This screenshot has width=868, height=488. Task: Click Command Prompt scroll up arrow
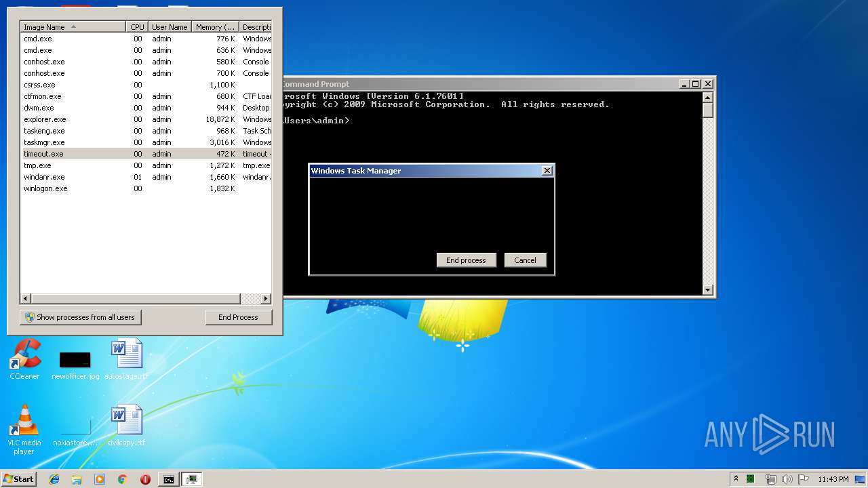(x=708, y=98)
